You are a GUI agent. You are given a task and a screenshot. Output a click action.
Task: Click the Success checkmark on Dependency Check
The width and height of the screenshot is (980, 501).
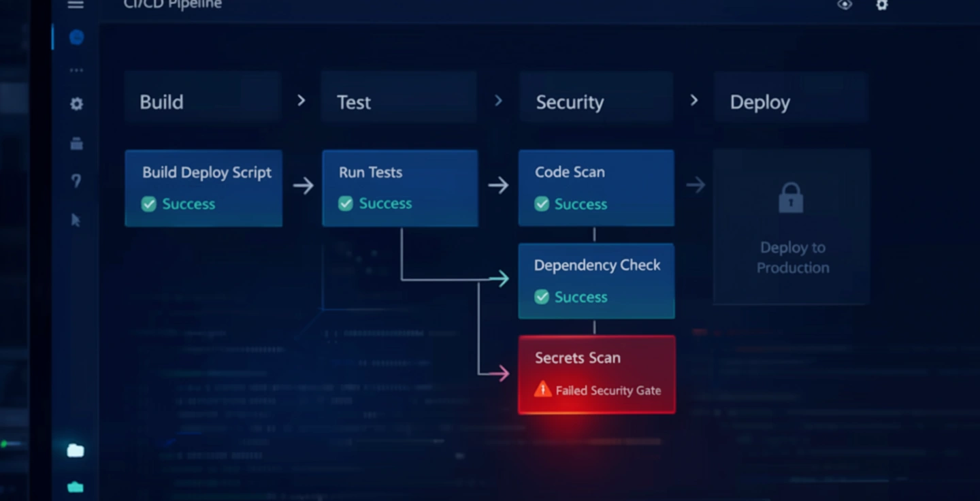pyautogui.click(x=542, y=297)
